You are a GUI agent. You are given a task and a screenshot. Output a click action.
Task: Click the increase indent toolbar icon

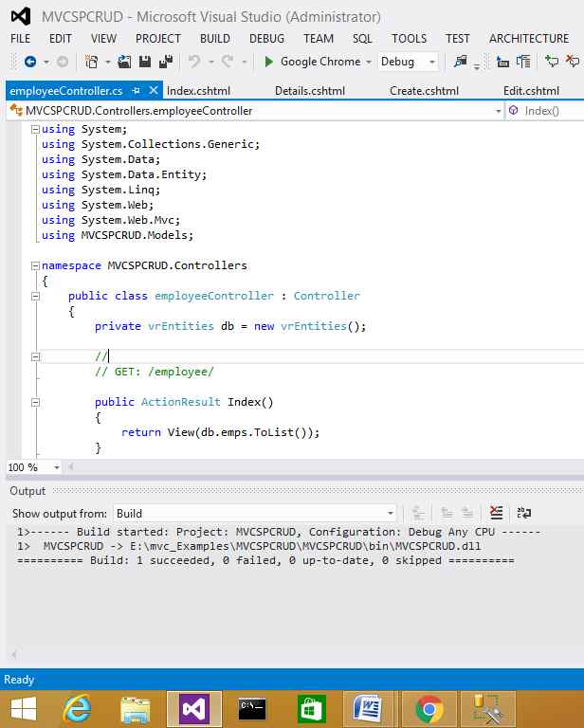pyautogui.click(x=523, y=62)
